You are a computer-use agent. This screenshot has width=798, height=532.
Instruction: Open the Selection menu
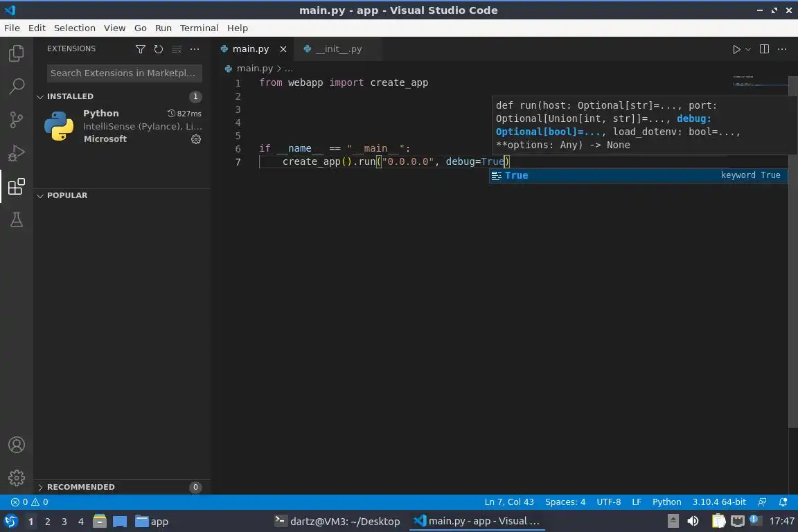(75, 28)
